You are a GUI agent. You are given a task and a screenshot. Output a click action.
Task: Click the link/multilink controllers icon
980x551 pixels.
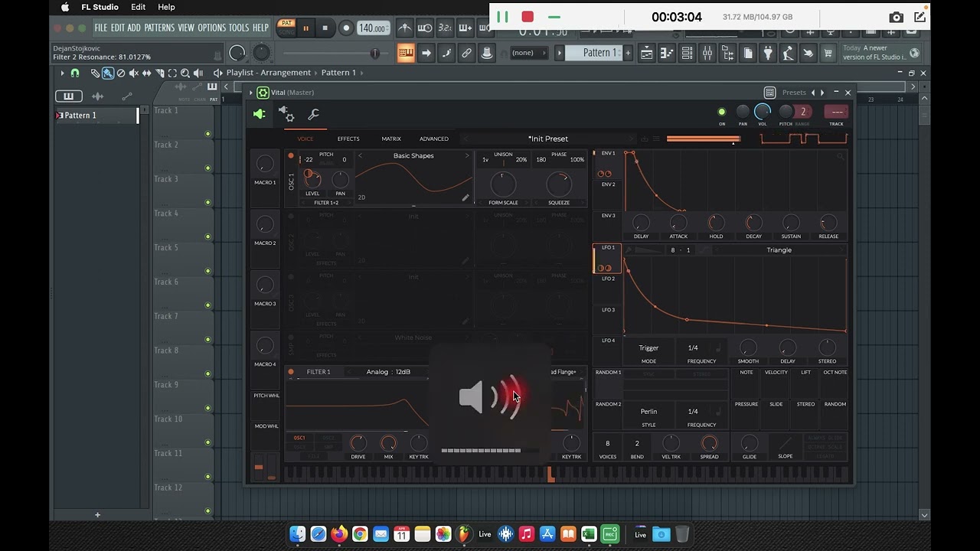466,53
